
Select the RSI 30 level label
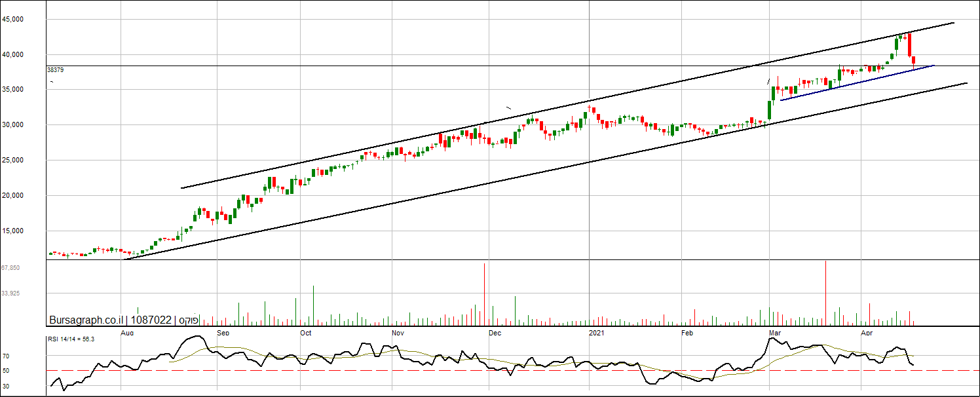click(6, 387)
